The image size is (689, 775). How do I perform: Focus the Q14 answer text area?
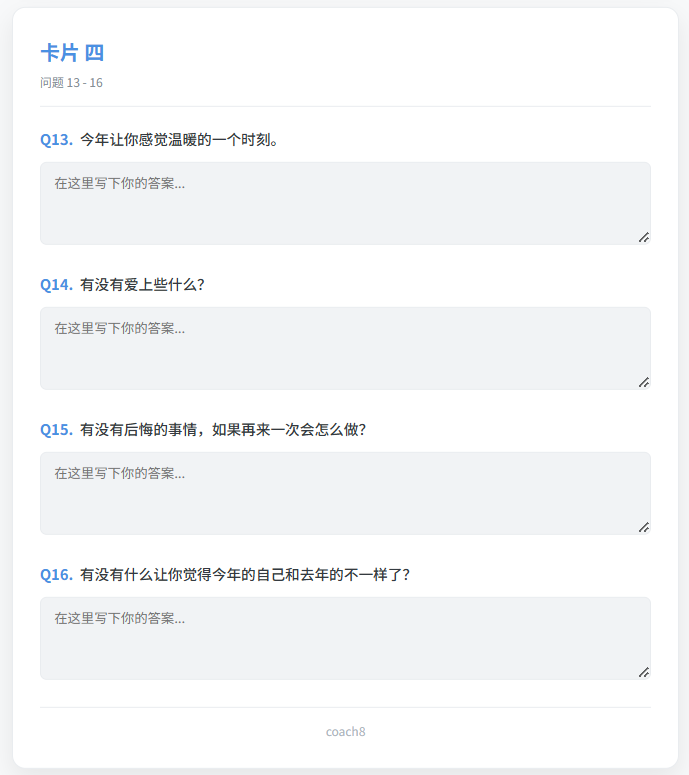(x=345, y=348)
